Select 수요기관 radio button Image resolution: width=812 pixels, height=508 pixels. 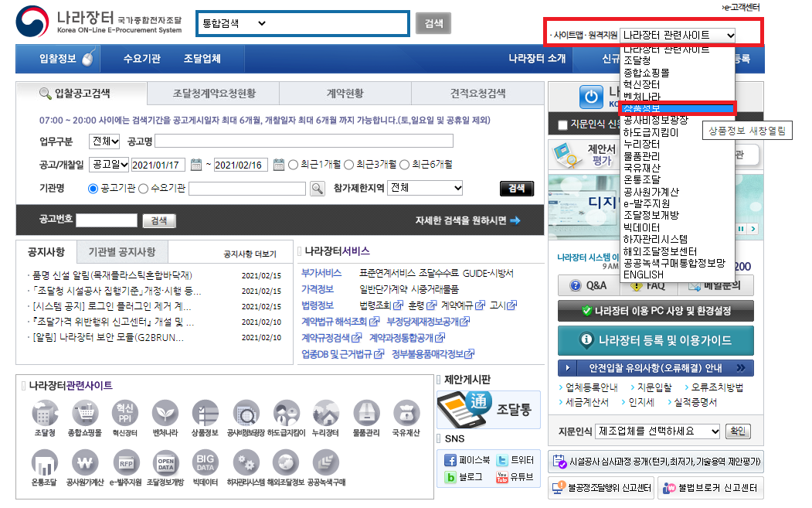pyautogui.click(x=144, y=188)
